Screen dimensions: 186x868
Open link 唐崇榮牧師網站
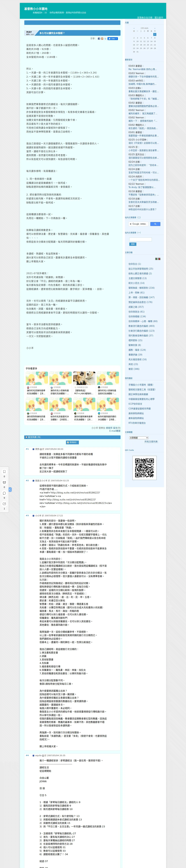pos(136,413)
